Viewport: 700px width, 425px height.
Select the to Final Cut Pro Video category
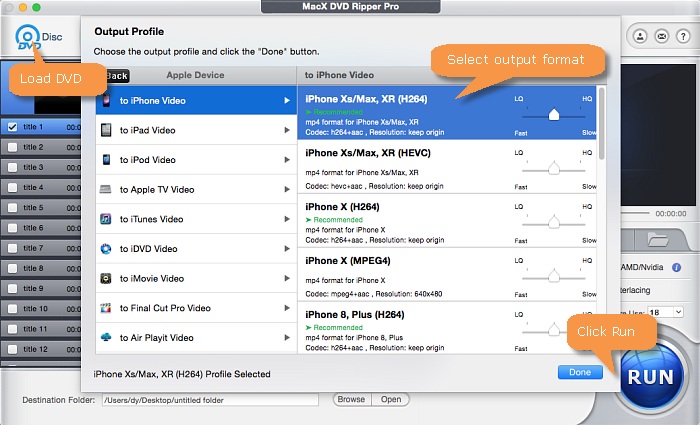click(x=196, y=308)
